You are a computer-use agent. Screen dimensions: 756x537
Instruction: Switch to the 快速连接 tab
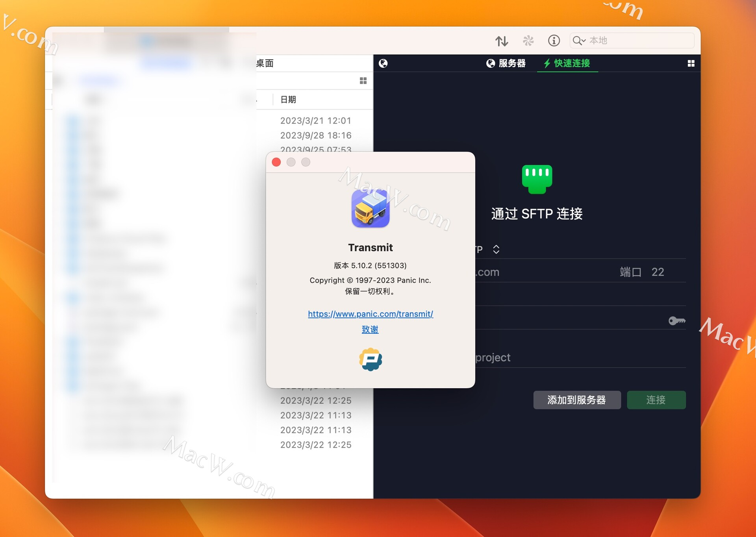pyautogui.click(x=567, y=63)
